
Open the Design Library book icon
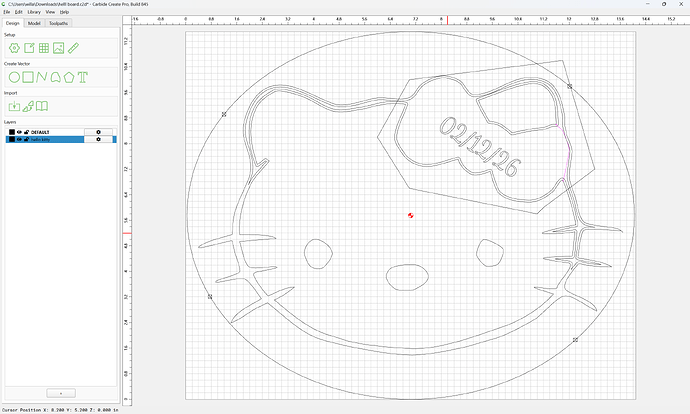tap(42, 106)
